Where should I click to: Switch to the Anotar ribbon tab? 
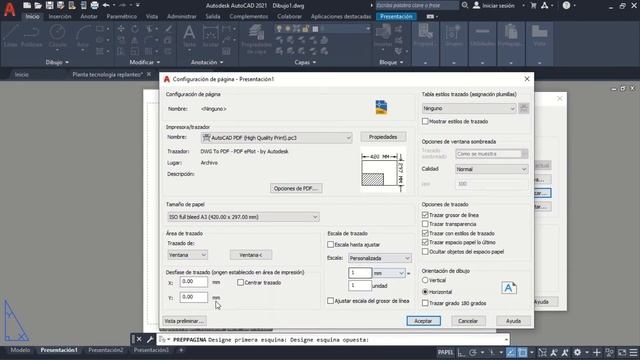[x=89, y=17]
